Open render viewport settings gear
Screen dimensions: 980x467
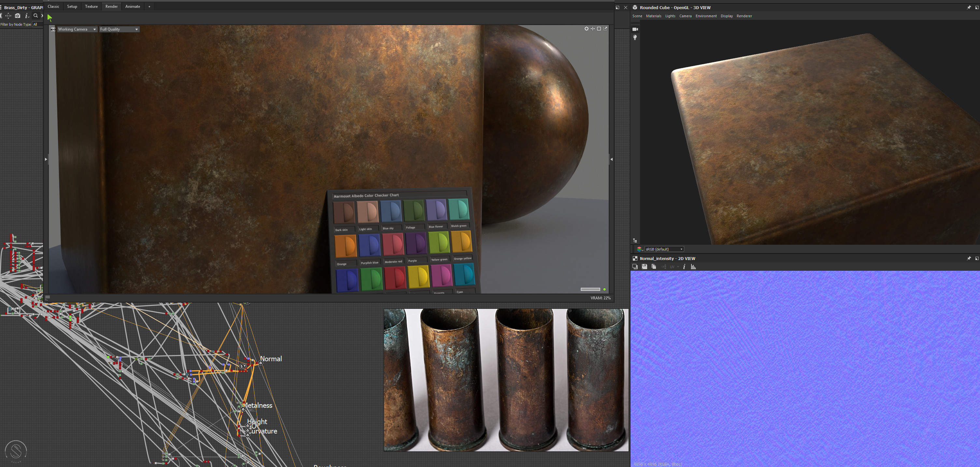pos(586,29)
